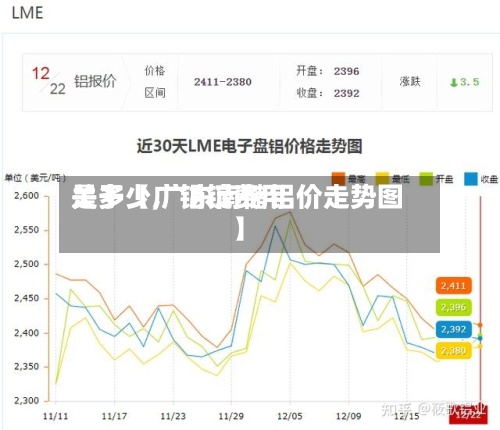
Task: Click the 2,500 y-axis label
Action: click(27, 264)
